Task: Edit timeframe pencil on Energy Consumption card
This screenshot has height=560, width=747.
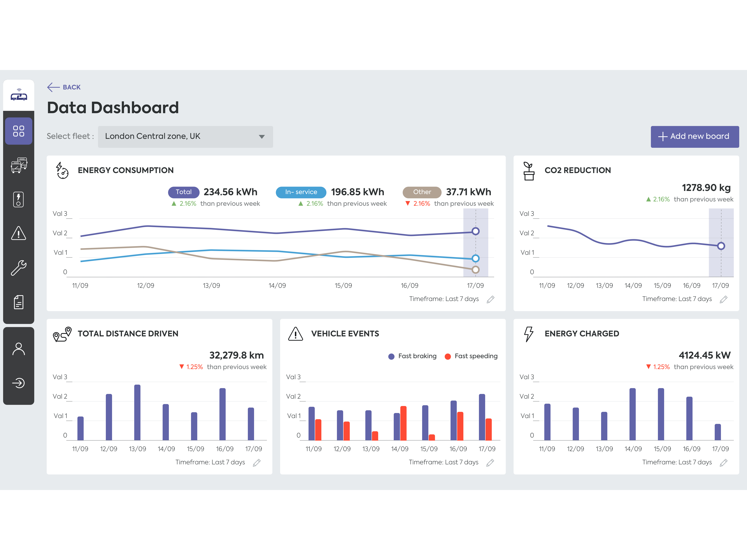Action: (x=490, y=299)
